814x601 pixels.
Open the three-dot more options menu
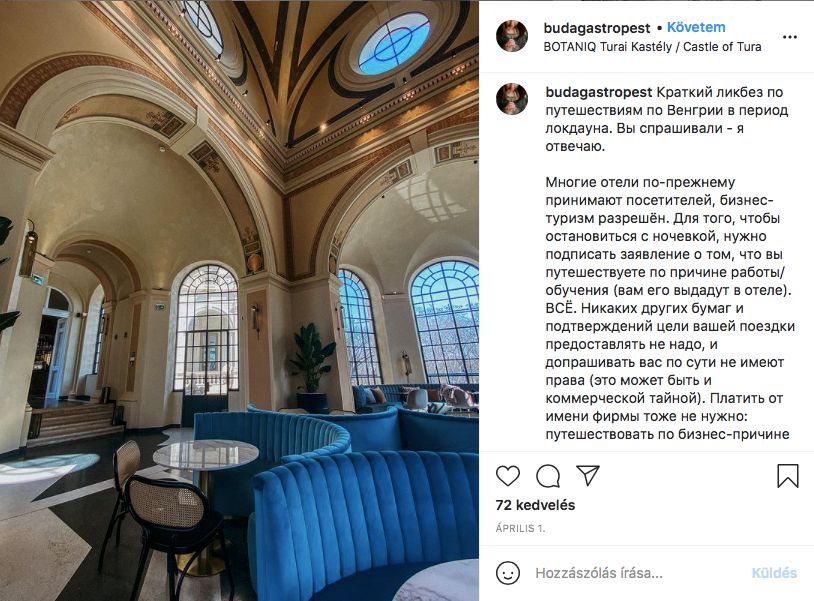click(x=790, y=37)
